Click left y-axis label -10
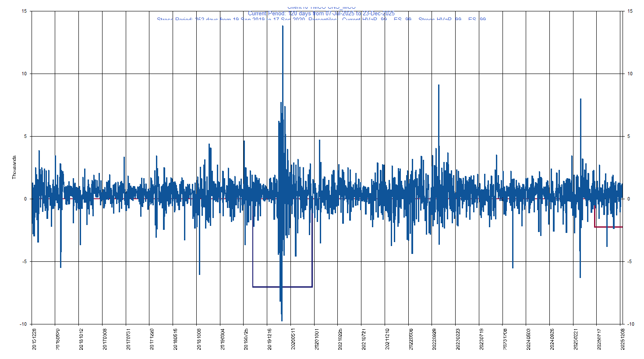 point(23,324)
